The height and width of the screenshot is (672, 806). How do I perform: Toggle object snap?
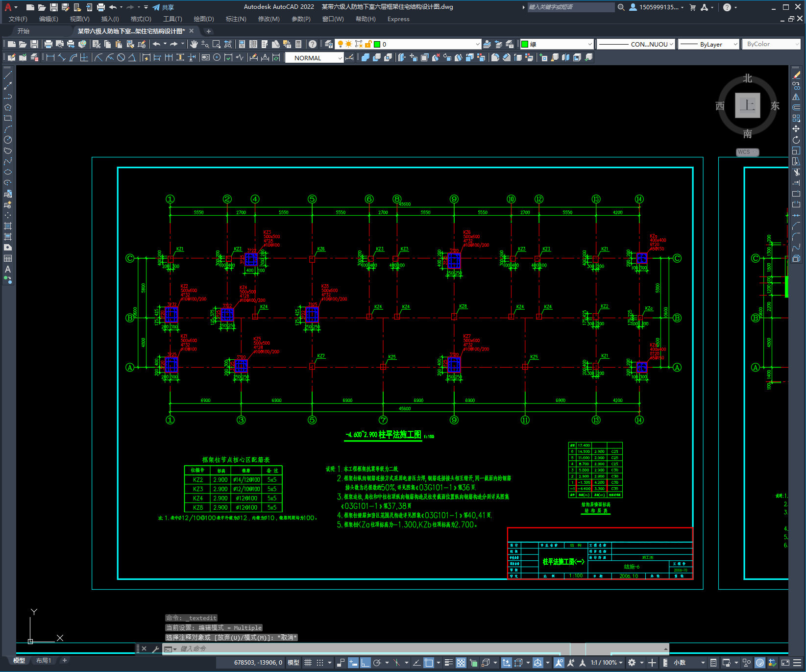[x=429, y=662]
